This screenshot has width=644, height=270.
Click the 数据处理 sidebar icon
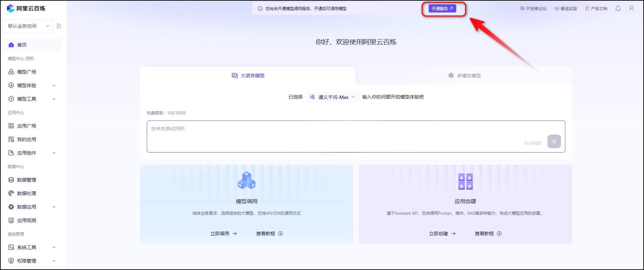click(x=11, y=193)
